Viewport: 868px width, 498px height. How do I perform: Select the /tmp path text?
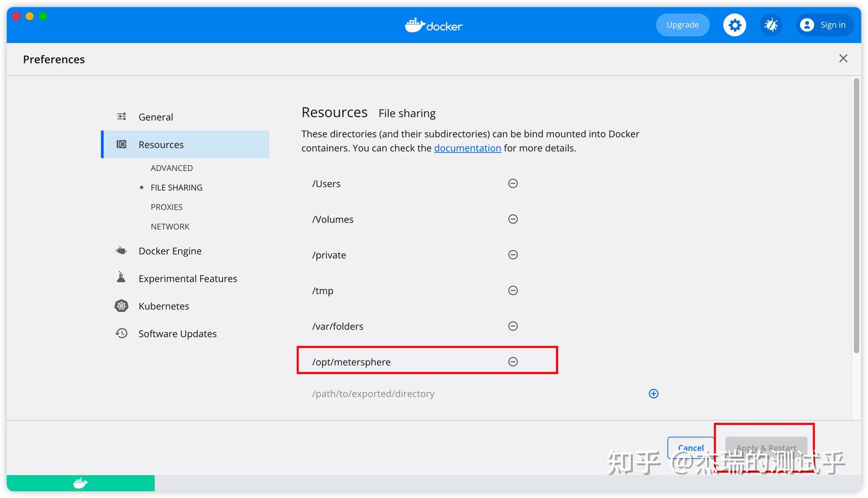click(322, 291)
